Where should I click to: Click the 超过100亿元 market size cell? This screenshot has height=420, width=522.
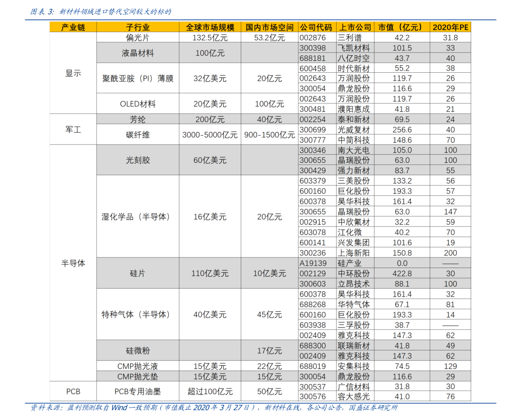point(210,392)
